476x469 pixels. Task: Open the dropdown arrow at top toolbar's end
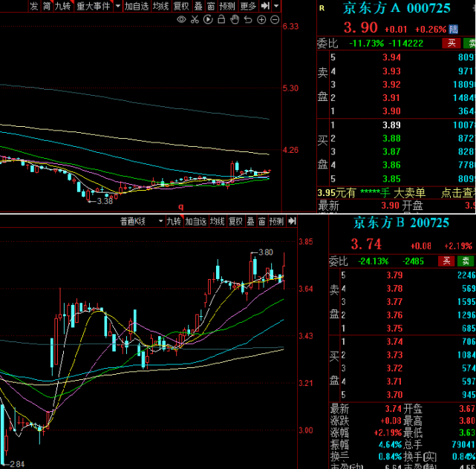click(276, 6)
